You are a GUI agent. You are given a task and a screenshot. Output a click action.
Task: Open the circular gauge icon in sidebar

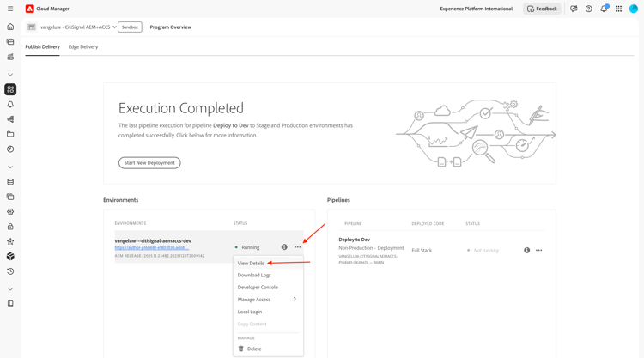click(x=10, y=149)
